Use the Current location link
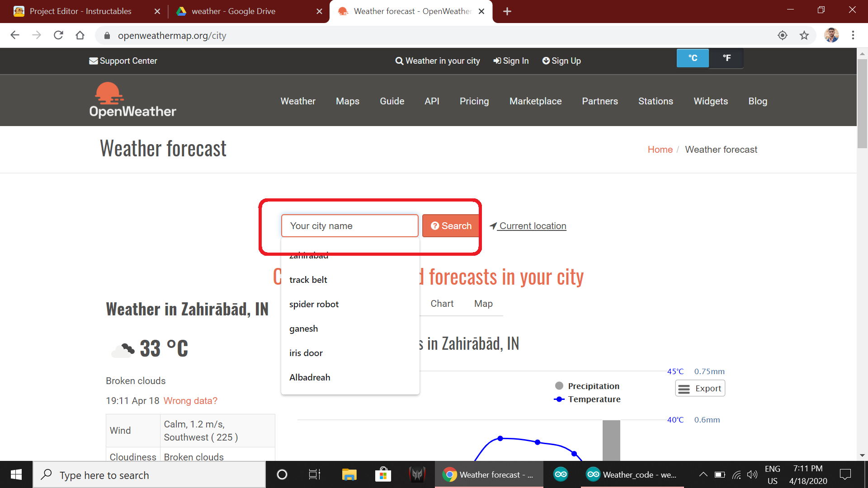The height and width of the screenshot is (488, 868). click(528, 226)
